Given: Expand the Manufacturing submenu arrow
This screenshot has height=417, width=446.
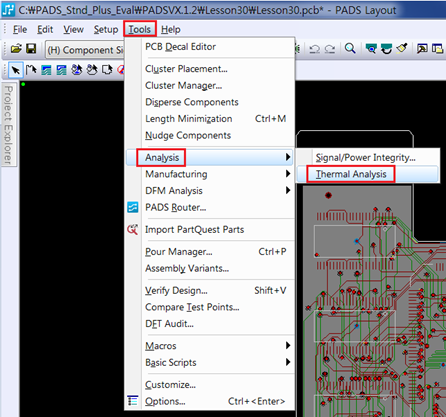Looking at the screenshot, I should tap(288, 174).
